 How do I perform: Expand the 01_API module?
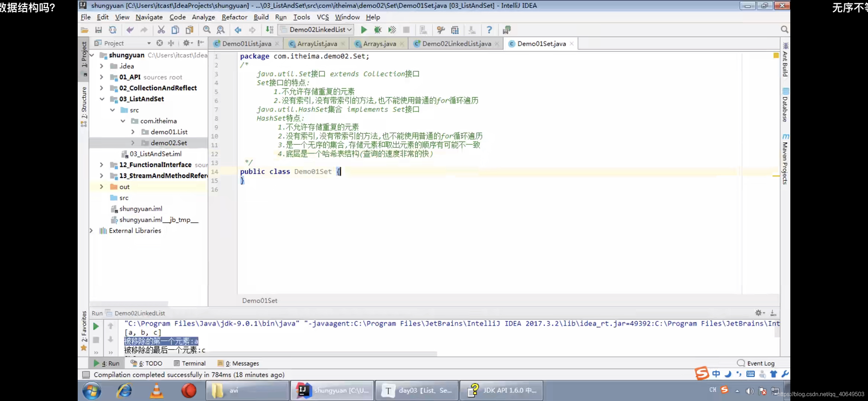pyautogui.click(x=102, y=77)
